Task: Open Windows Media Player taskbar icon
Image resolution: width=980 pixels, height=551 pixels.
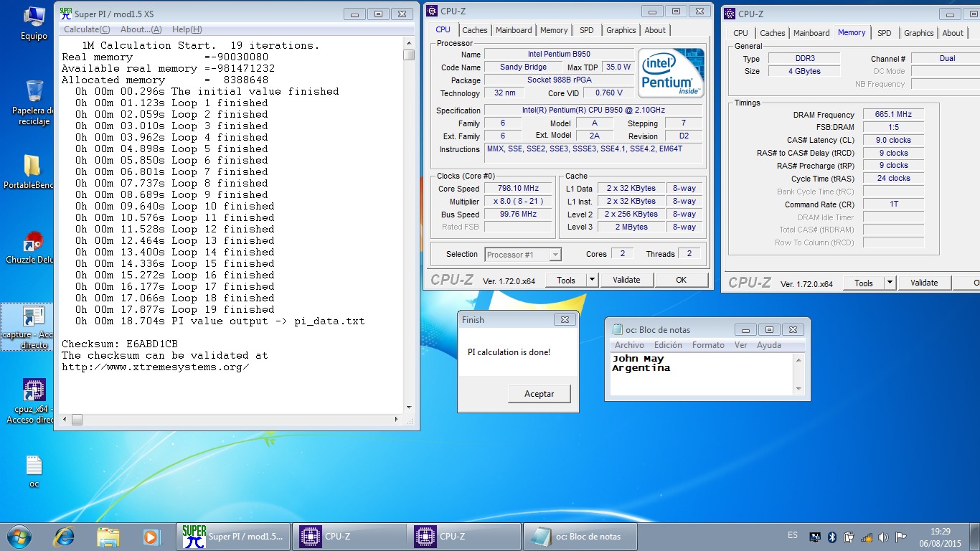Action: [151, 536]
